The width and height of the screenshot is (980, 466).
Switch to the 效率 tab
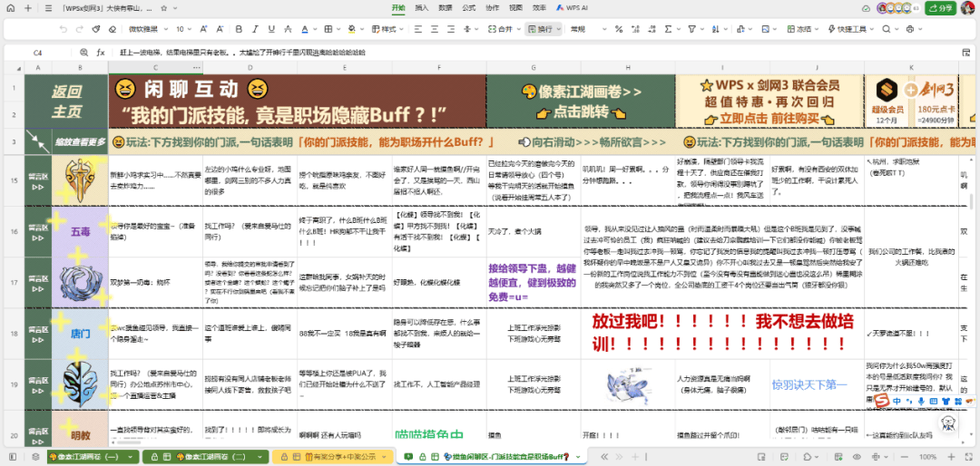[x=539, y=8]
